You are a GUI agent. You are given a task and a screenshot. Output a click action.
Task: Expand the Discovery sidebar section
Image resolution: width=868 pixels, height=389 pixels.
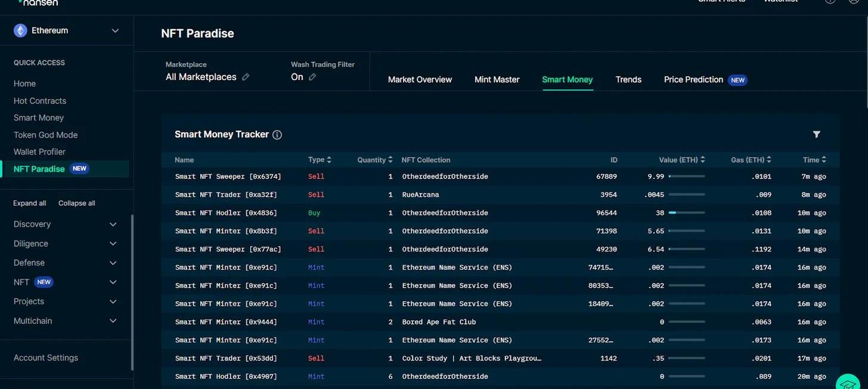(x=113, y=224)
